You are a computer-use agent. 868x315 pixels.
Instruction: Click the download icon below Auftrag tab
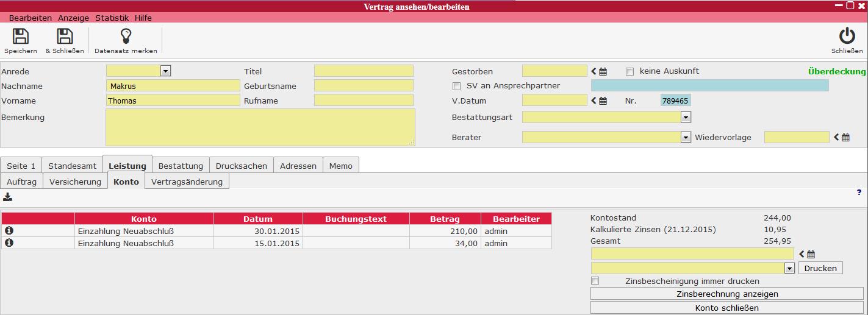7,197
